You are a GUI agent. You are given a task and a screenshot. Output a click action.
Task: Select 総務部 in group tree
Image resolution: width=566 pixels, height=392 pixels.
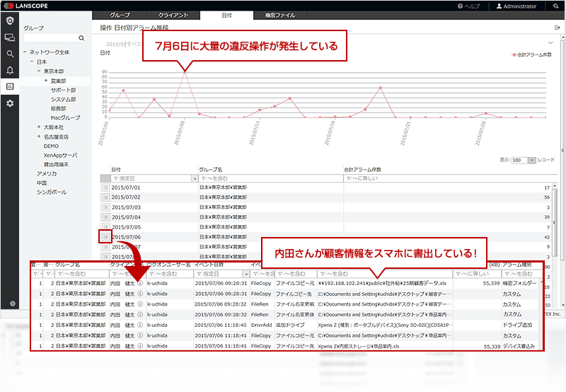(58, 108)
